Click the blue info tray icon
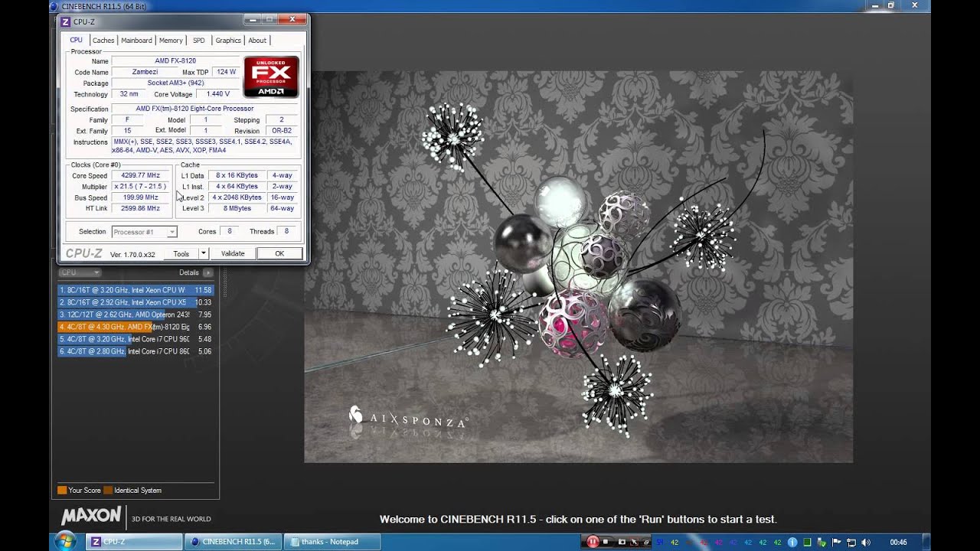980x551 pixels. [792, 542]
